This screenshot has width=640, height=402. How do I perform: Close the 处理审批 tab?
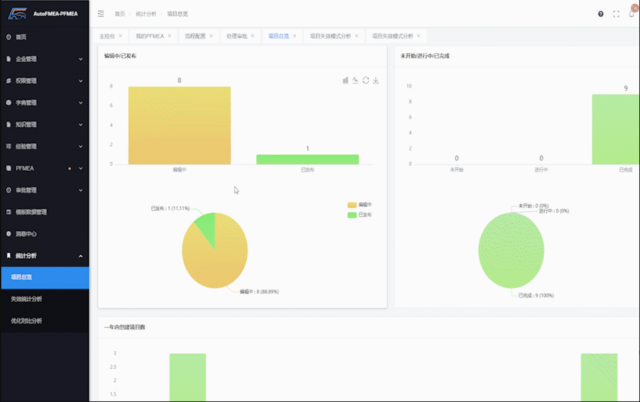pos(253,36)
